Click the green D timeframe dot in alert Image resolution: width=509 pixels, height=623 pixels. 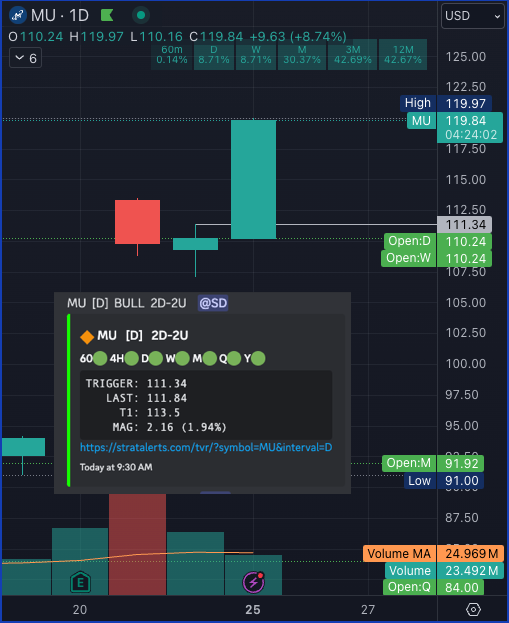point(156,358)
